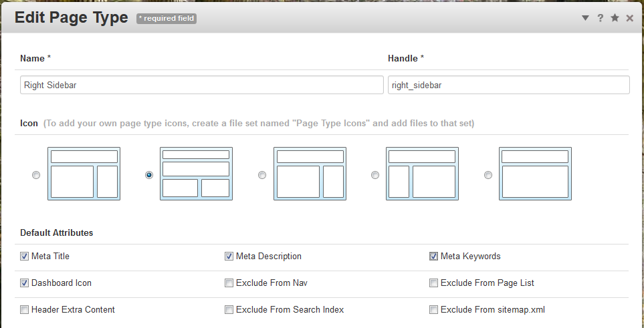Click the Handle text field
644x328 pixels.
pos(508,85)
